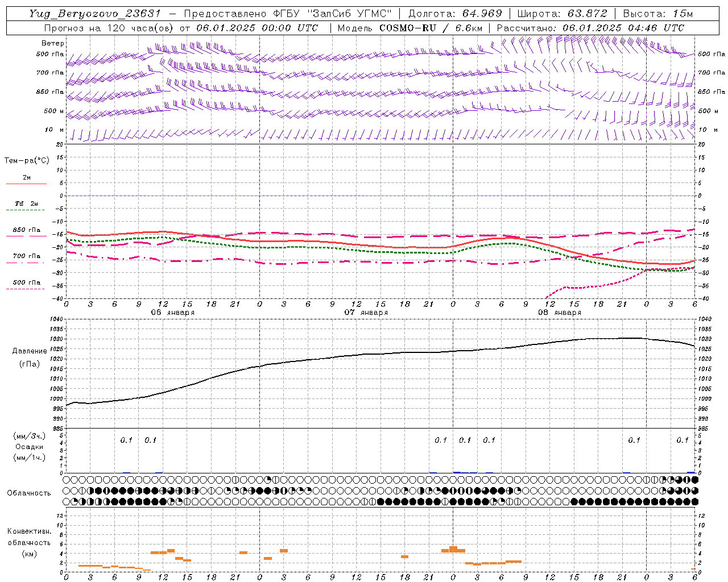Click the left 500 м wind level label

point(54,111)
